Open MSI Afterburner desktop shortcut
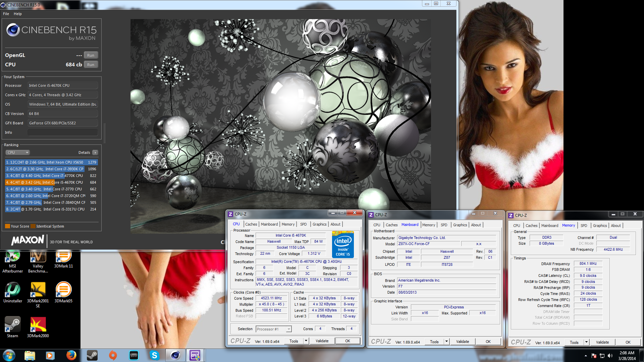This screenshot has width=644, height=362. pos(13,262)
